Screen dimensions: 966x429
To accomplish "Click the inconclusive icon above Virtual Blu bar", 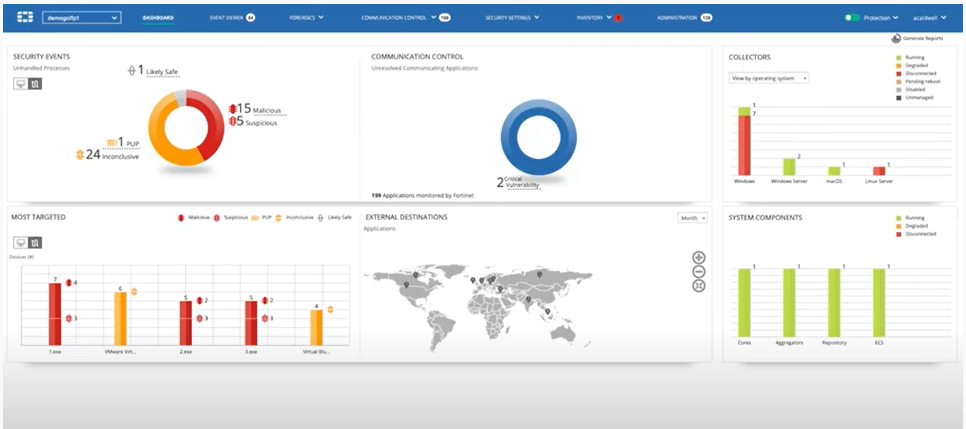I will [x=330, y=309].
